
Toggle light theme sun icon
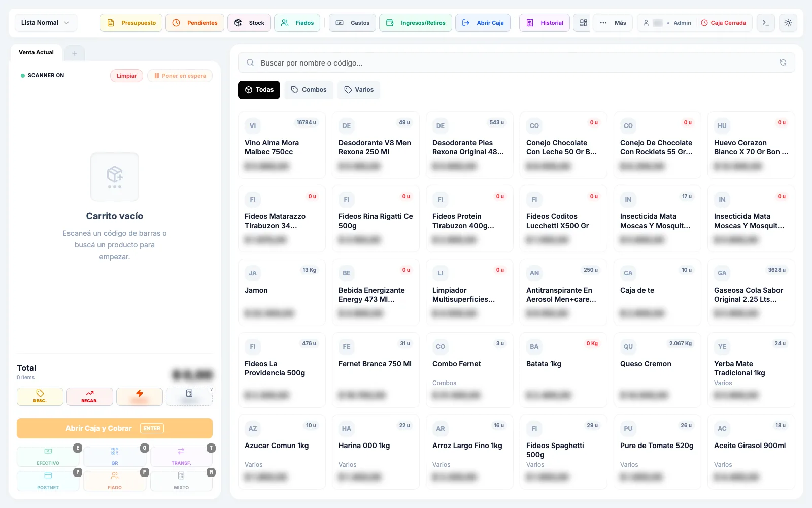788,23
